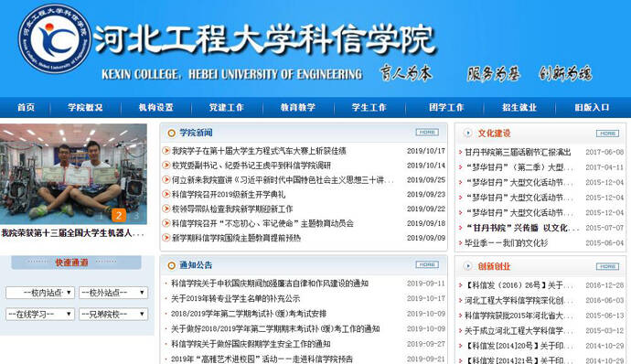Screen dimensions: 631x364
Task: Click date 2019/10/17 in 学院新闻 list
Action: pos(426,151)
